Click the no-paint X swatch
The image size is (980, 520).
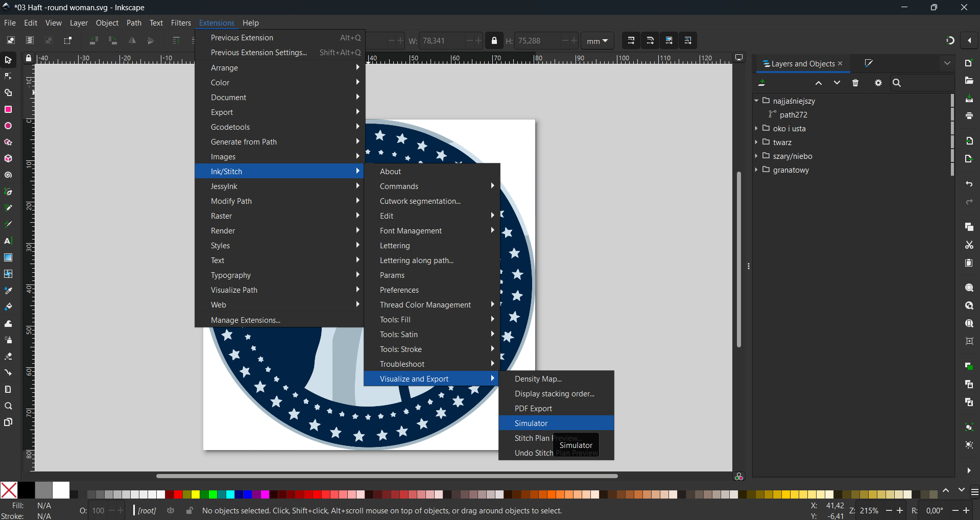coord(9,490)
